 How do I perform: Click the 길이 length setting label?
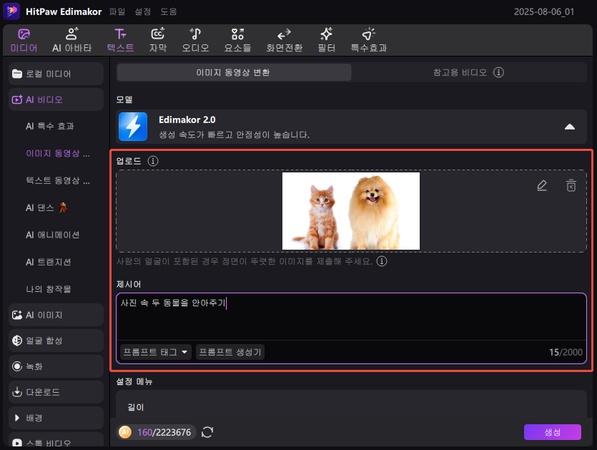[136, 407]
